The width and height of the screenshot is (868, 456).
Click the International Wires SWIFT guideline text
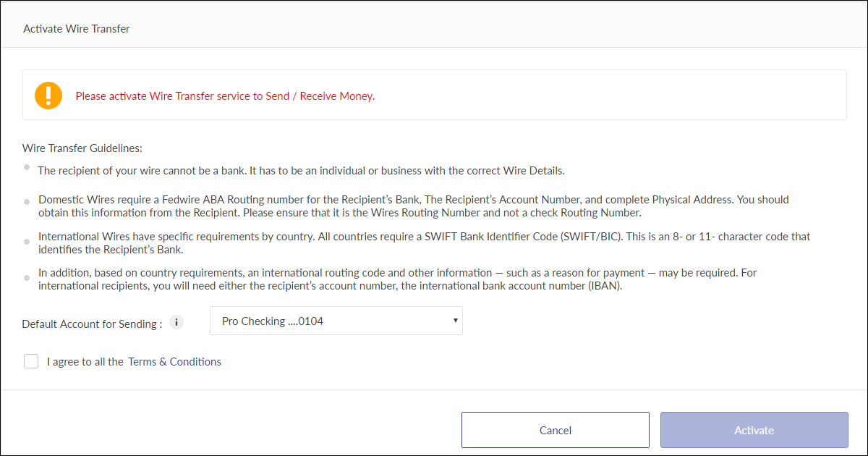(x=424, y=243)
